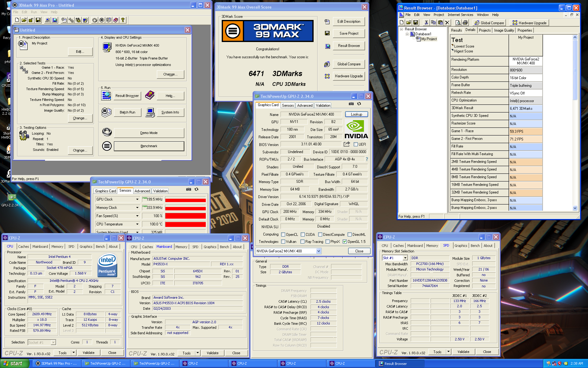Click Validate button in CPU-Z Mainboard window
This screenshot has height=368, width=588.
(213, 353)
